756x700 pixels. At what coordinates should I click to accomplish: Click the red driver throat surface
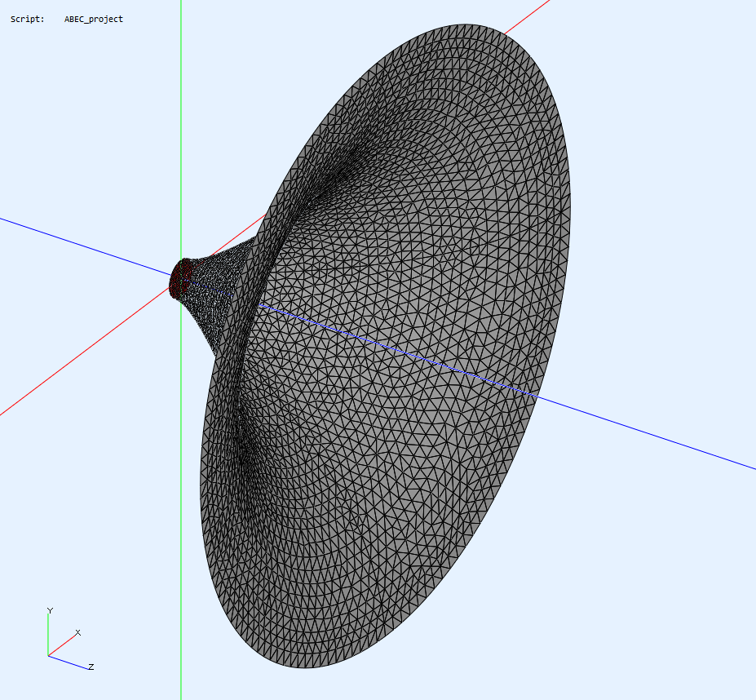179,279
